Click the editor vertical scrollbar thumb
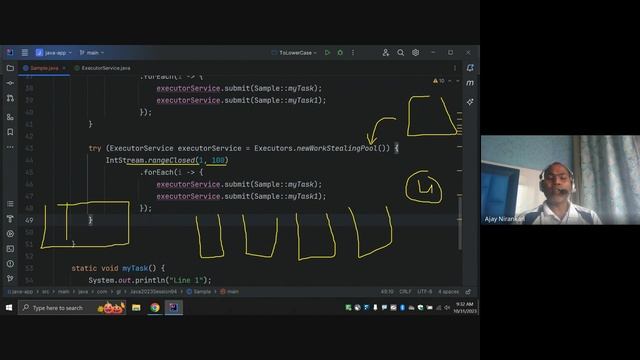This screenshot has width=640, height=360. coord(460,222)
